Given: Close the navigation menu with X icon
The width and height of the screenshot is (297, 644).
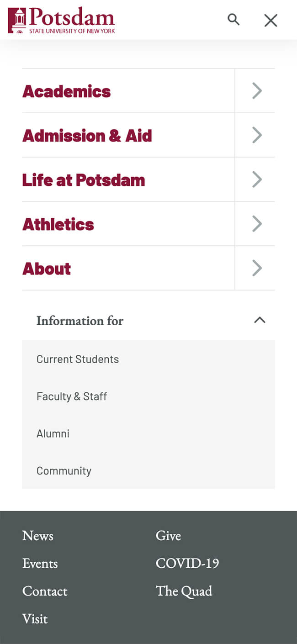Looking at the screenshot, I should pyautogui.click(x=270, y=21).
